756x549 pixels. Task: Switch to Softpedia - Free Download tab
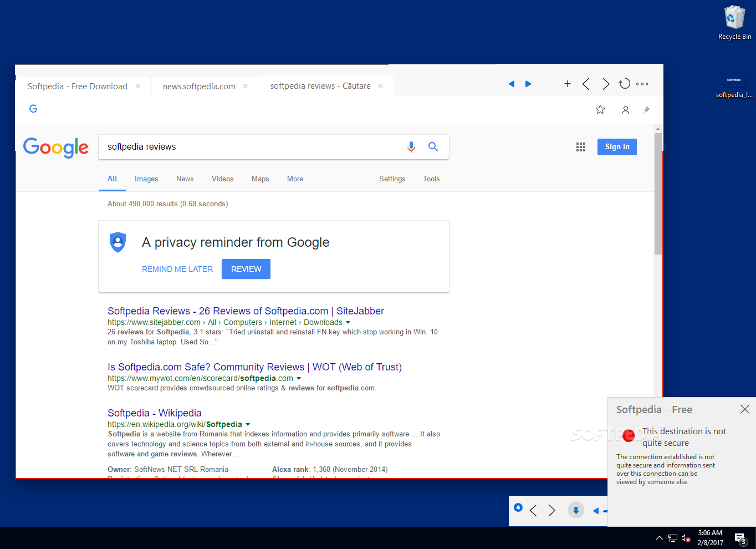[78, 87]
